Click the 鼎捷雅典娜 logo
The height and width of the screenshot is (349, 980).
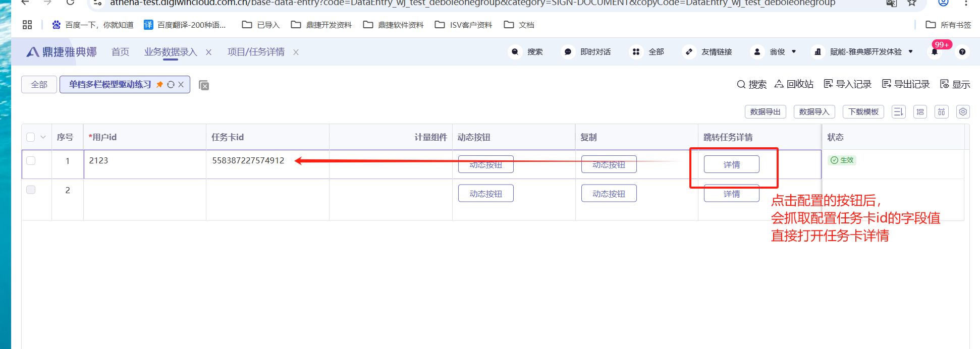[x=62, y=52]
